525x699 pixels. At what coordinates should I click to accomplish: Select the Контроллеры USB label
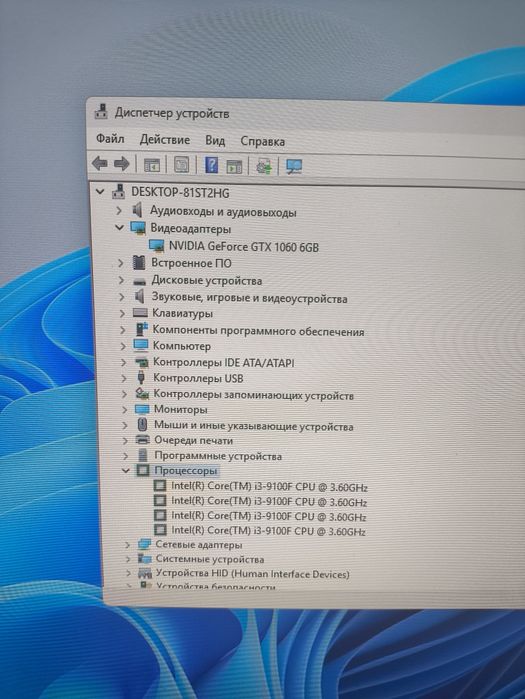198,378
